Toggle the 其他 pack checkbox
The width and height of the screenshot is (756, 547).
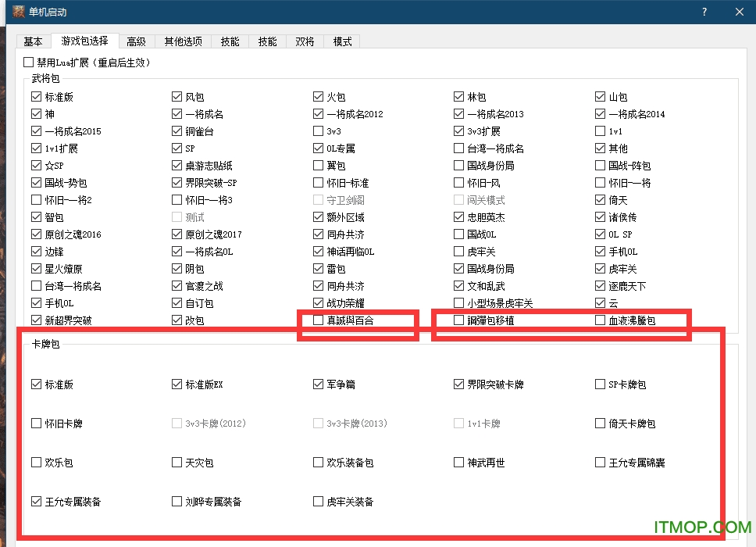[x=601, y=148]
